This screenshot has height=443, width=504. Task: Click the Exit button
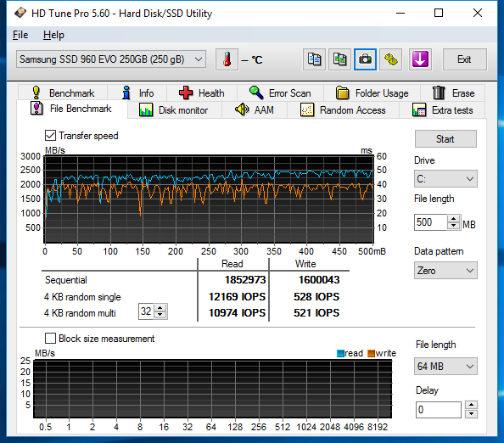point(464,59)
